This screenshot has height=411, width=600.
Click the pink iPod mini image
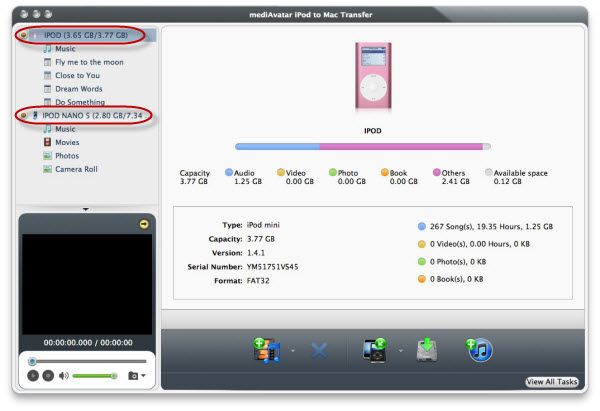(373, 75)
